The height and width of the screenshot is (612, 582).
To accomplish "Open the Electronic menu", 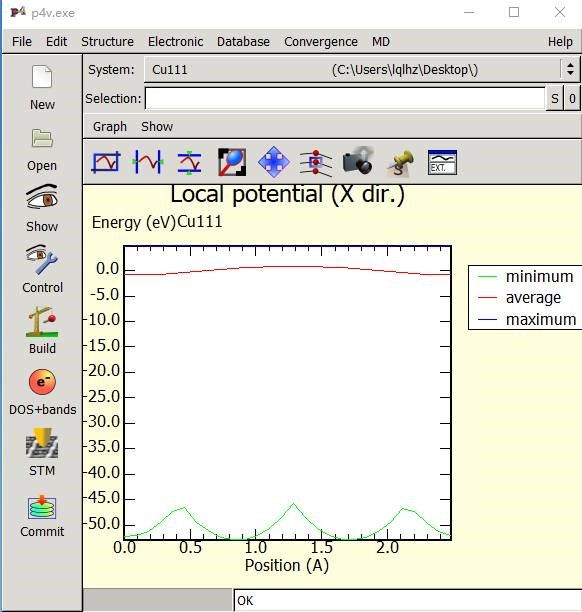I will [x=175, y=42].
